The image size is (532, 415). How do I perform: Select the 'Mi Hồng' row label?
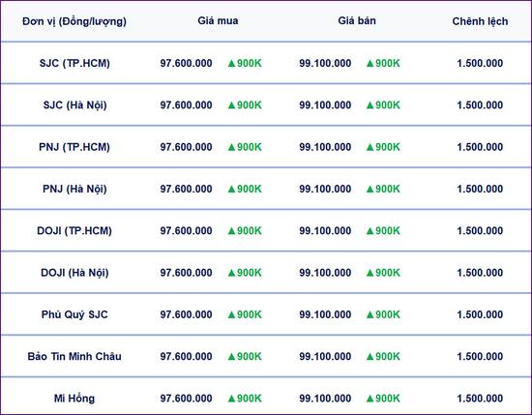click(74, 399)
